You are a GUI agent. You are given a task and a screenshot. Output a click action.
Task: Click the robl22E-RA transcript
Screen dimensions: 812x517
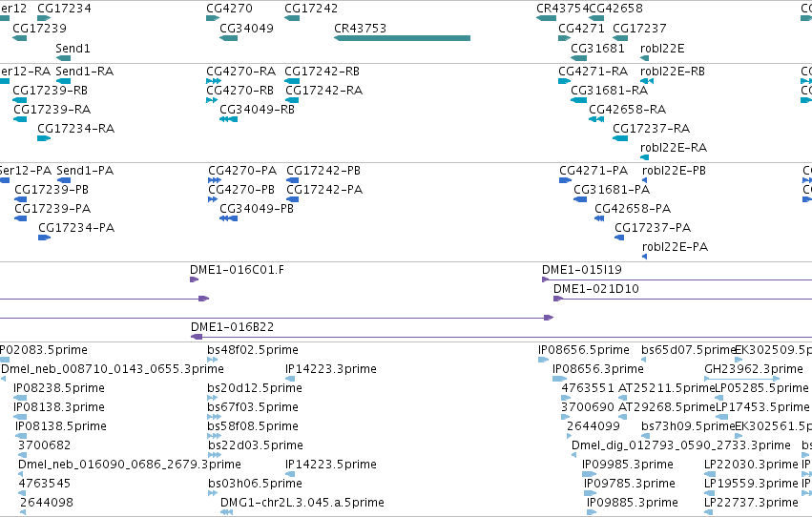674,148
